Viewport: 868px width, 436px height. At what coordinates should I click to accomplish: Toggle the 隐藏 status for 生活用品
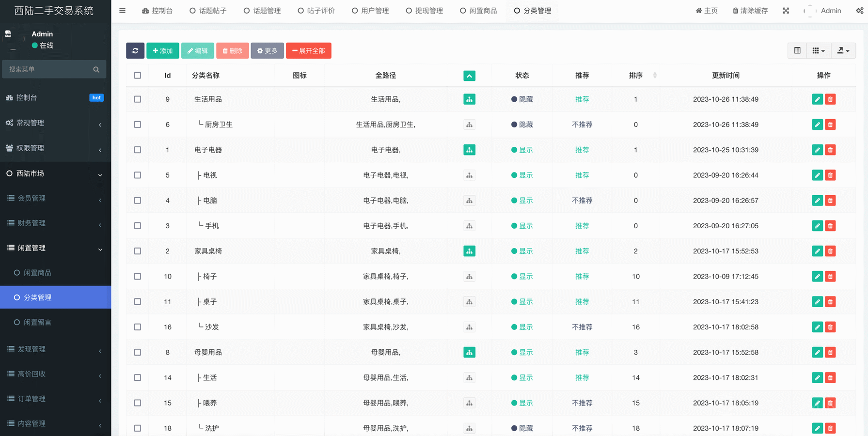click(522, 99)
